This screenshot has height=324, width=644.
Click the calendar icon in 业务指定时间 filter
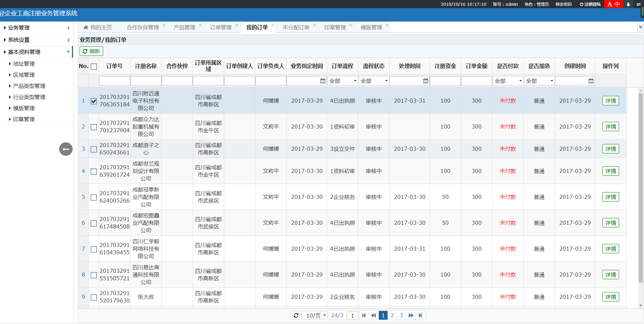click(323, 81)
